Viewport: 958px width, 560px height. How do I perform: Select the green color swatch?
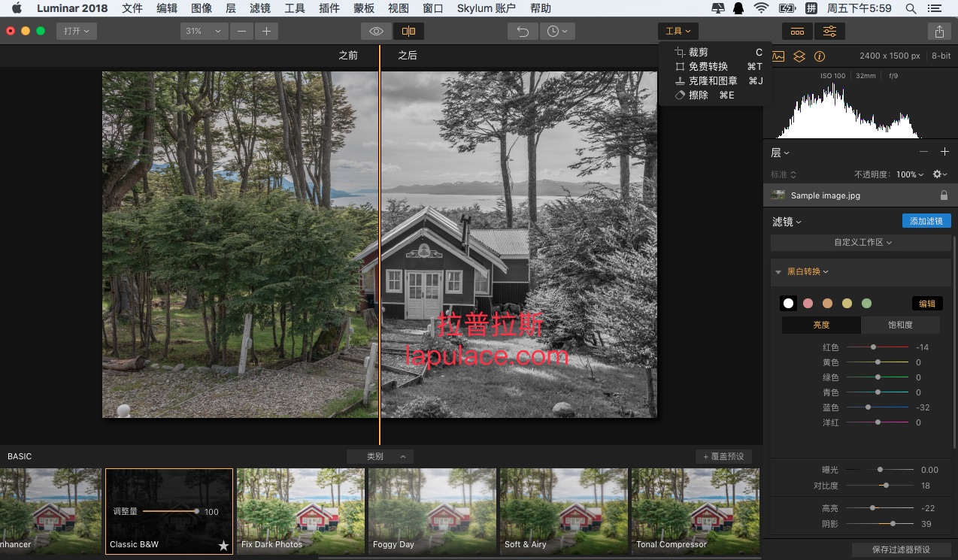866,304
